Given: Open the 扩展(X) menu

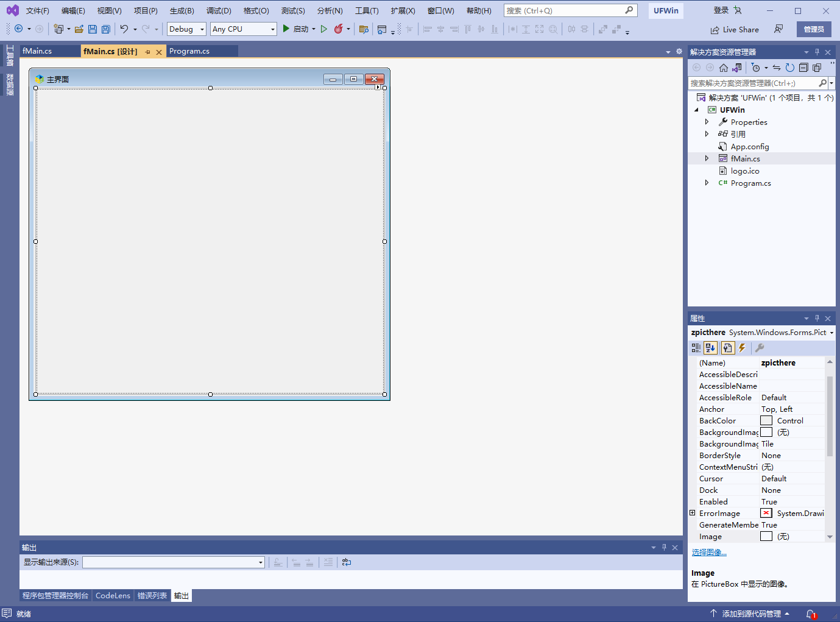Looking at the screenshot, I should click(403, 11).
